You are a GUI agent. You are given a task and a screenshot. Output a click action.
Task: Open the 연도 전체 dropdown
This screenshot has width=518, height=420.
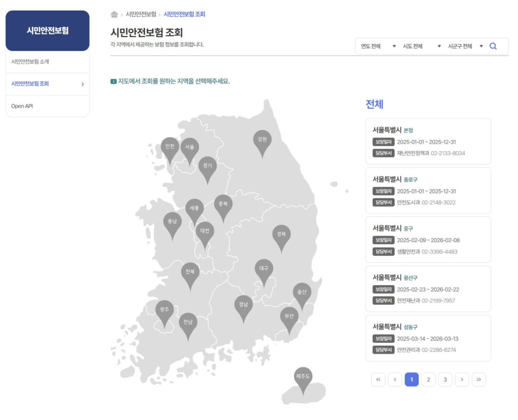pyautogui.click(x=377, y=45)
